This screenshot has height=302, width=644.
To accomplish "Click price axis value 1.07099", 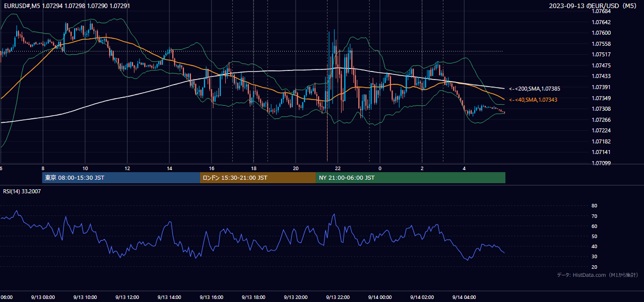I will tap(602, 163).
